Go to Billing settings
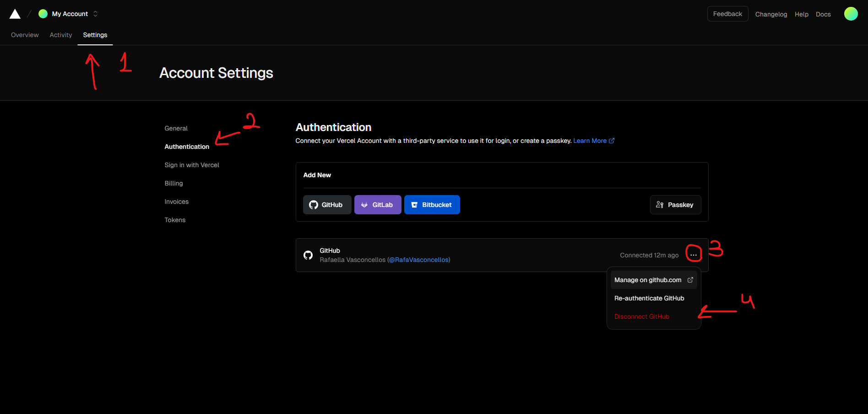 pos(174,183)
